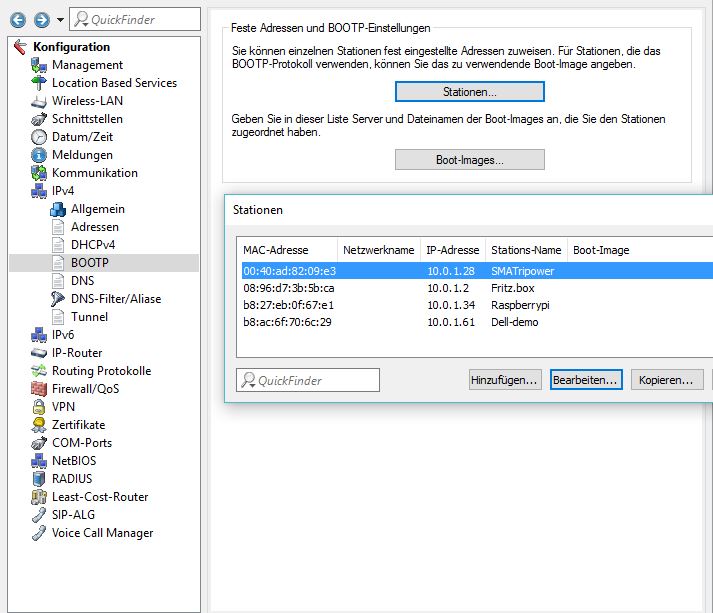Select Tunnel in the IPv4 tree

click(89, 317)
